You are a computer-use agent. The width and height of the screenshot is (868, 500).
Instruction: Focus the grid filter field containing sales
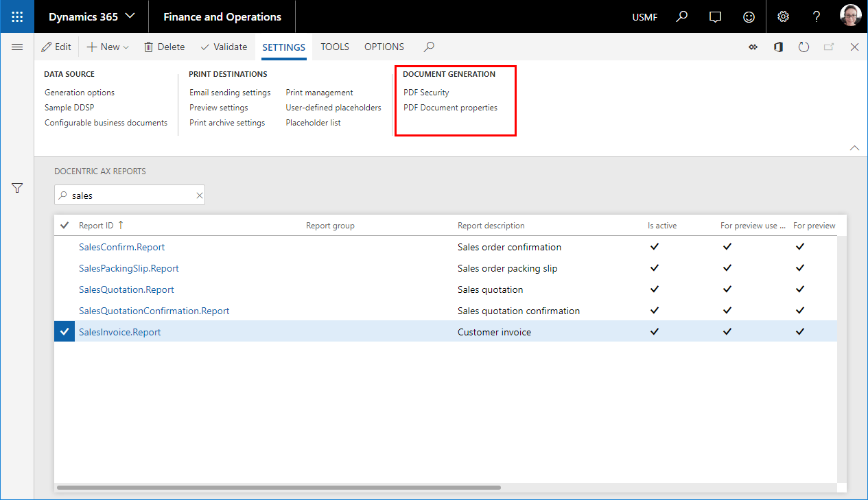tap(130, 195)
